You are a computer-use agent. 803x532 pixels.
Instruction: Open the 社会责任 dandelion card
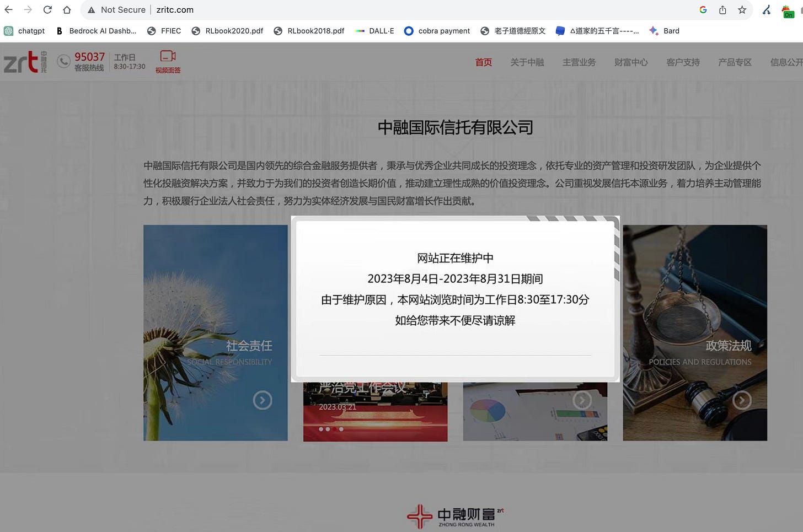(x=216, y=332)
